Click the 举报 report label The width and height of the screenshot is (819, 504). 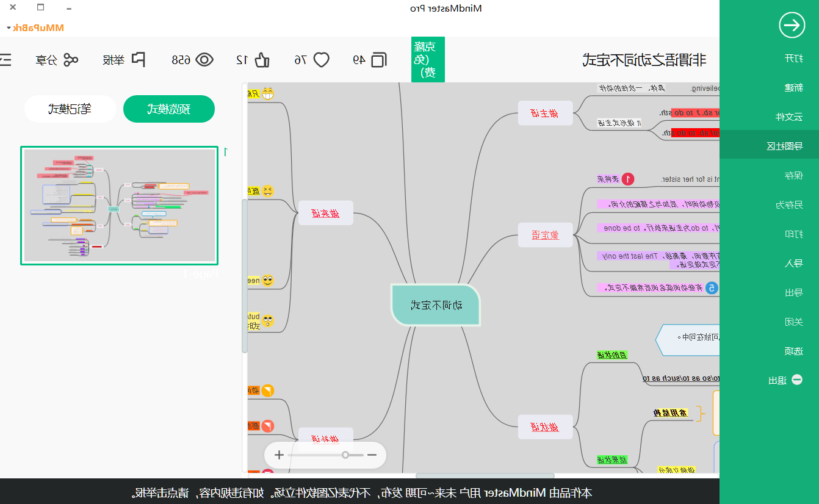point(114,60)
